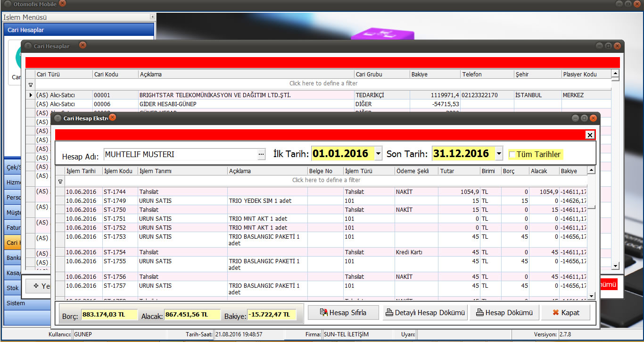Open the Çek/Senet menu section
644x342 pixels.
pyautogui.click(x=13, y=167)
